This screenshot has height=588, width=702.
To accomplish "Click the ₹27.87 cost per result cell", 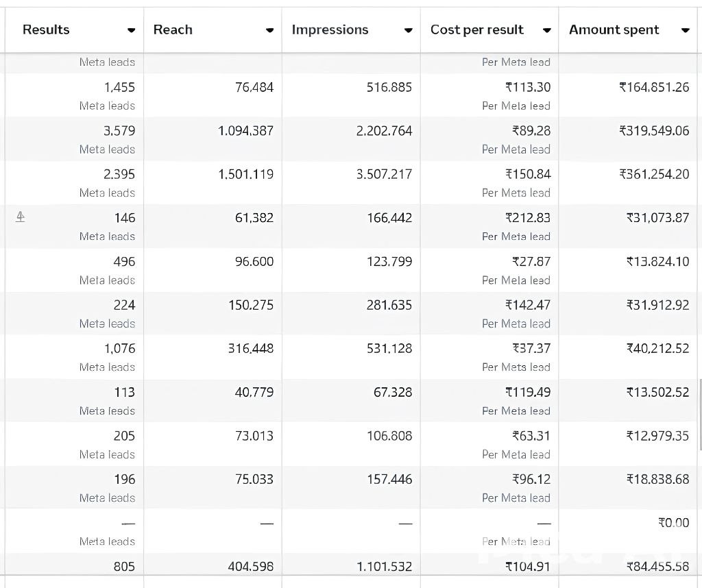I will click(531, 261).
